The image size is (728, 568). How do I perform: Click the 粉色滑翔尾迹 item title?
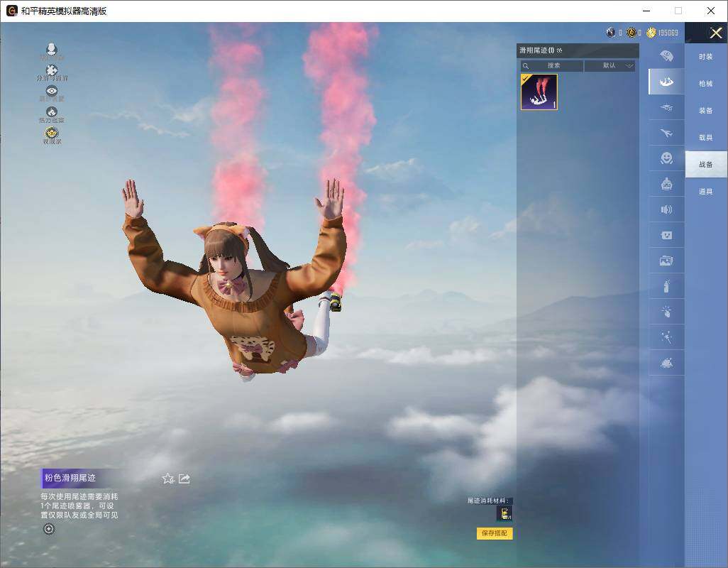pos(70,477)
